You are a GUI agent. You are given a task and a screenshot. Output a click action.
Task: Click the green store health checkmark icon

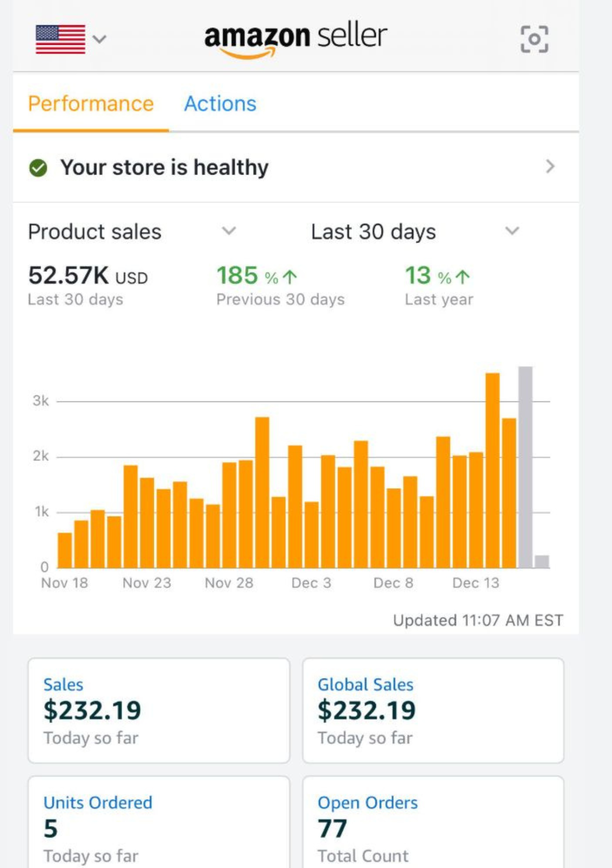click(x=38, y=168)
